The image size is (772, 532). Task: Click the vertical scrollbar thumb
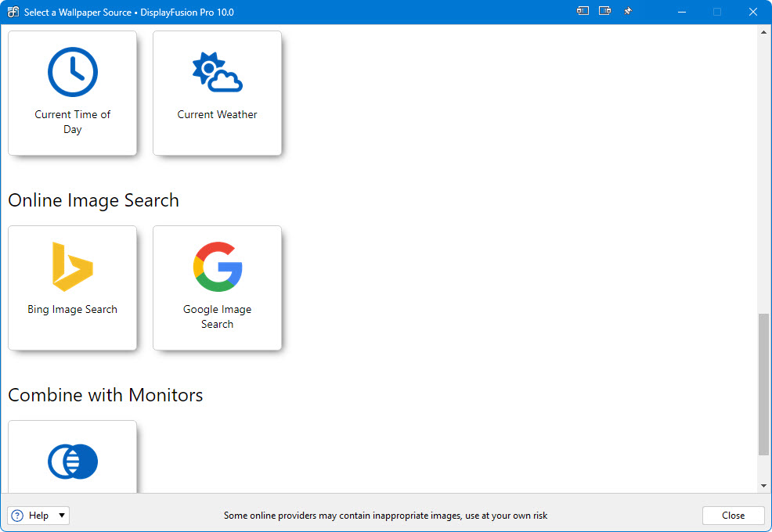click(764, 383)
